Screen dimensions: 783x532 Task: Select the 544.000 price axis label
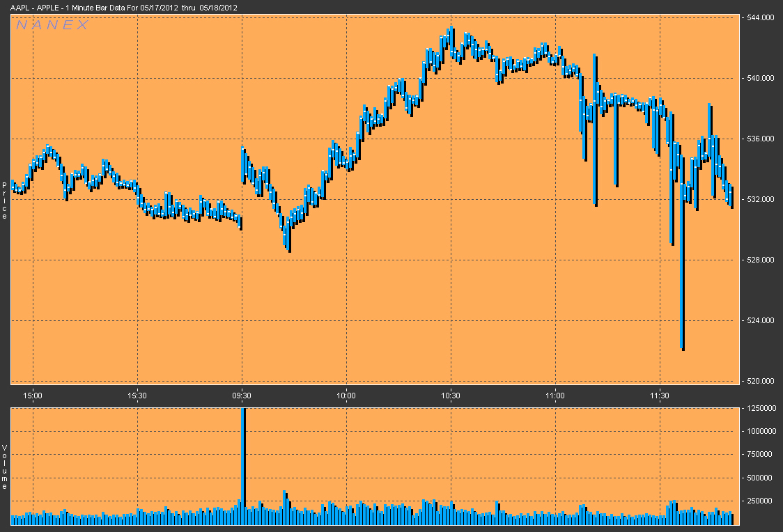click(758, 18)
